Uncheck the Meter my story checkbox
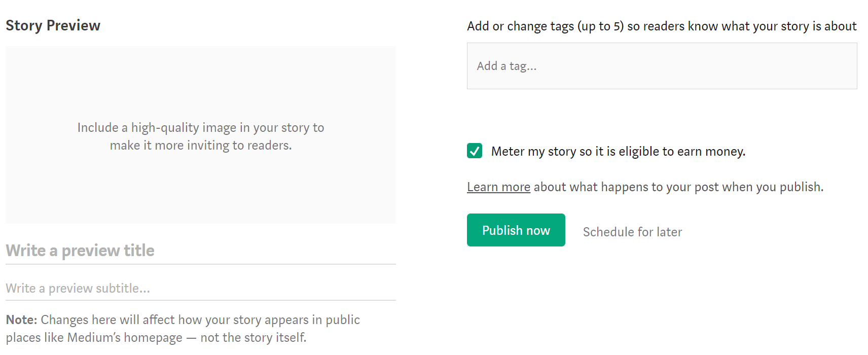 475,151
